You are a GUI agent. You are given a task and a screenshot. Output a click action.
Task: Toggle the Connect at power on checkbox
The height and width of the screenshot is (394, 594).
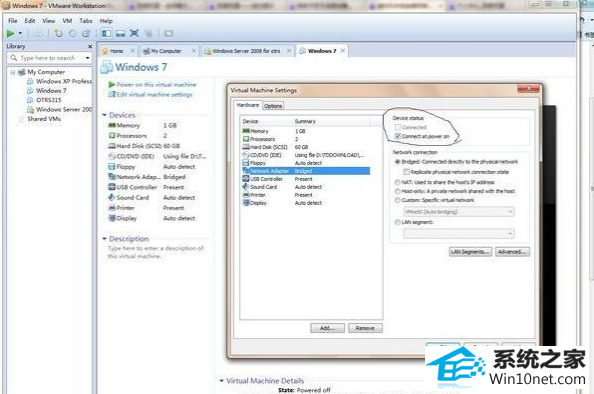pos(398,136)
